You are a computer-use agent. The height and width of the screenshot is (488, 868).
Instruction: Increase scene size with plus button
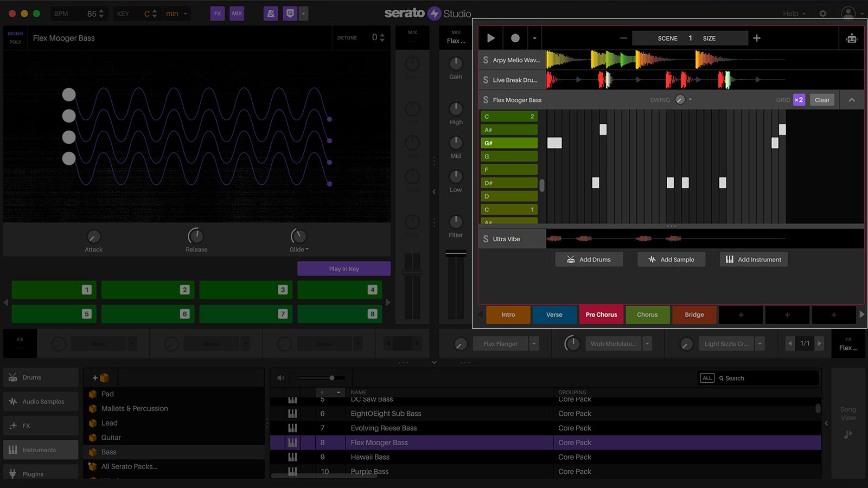[x=757, y=38]
